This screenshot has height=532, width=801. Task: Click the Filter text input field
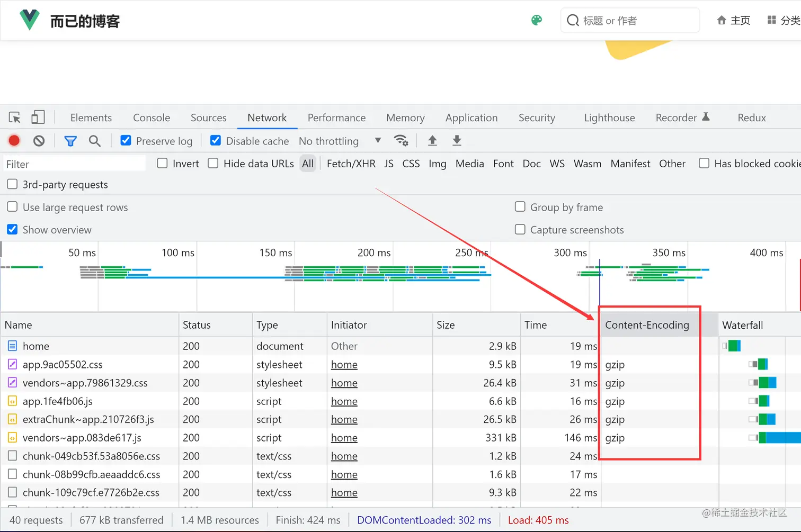coord(74,164)
